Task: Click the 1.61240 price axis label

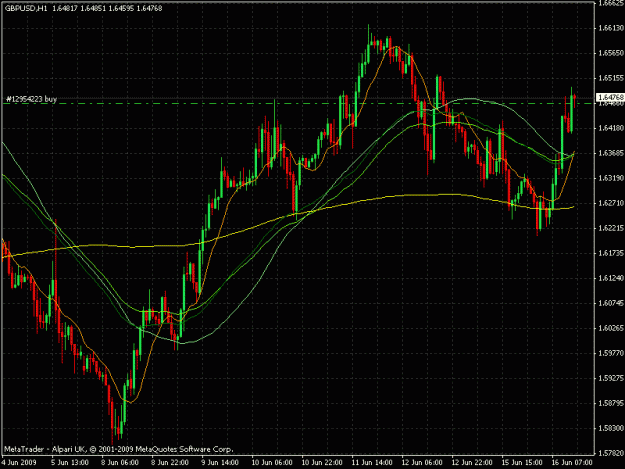Action: (x=611, y=278)
